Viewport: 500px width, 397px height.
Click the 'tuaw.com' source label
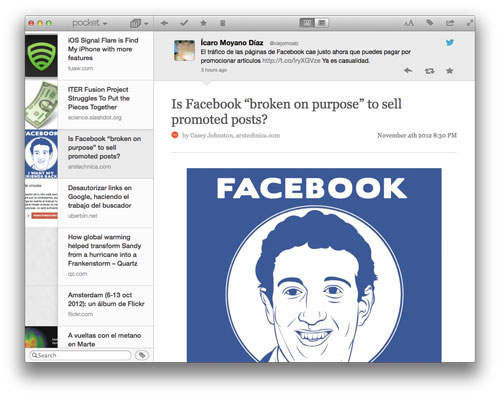coord(80,68)
